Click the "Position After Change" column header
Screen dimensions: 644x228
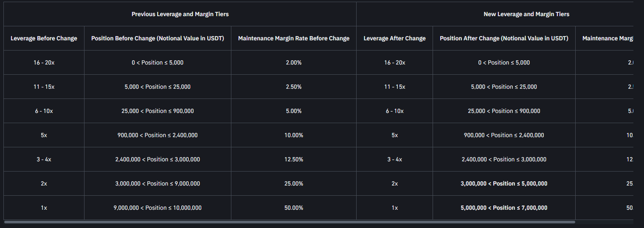504,38
